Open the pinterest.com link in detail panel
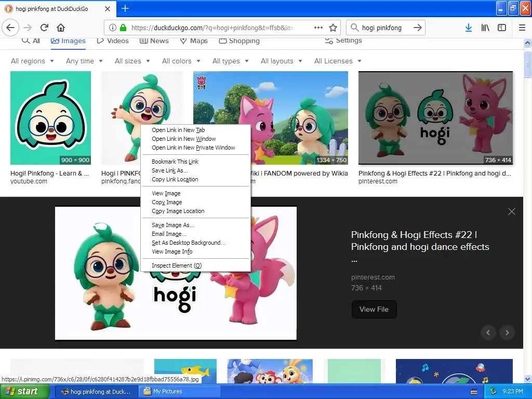 coord(373,277)
